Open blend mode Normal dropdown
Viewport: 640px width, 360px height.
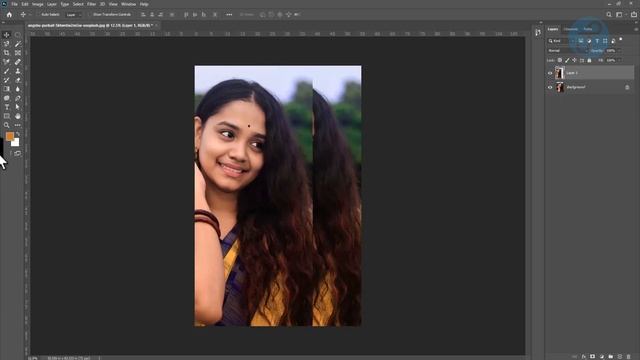point(567,51)
